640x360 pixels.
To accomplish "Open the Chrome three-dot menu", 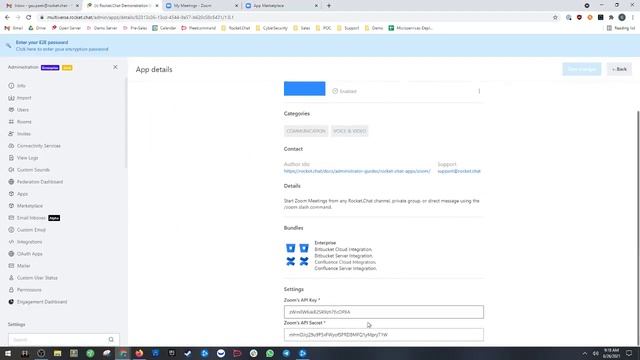I will tap(633, 17).
